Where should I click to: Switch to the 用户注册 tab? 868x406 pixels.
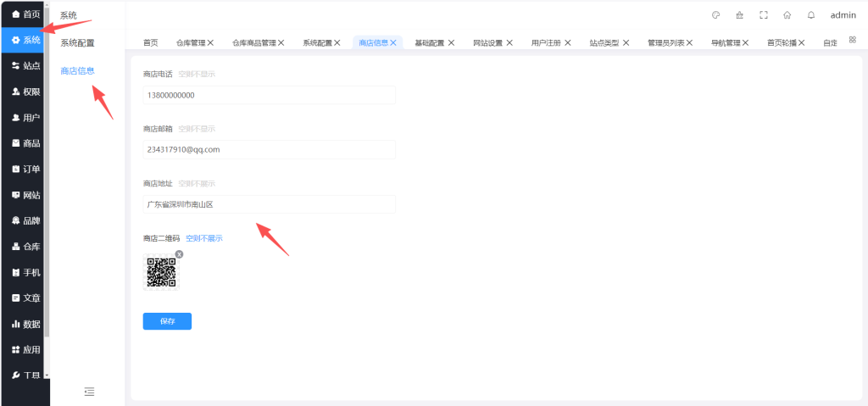coord(546,42)
